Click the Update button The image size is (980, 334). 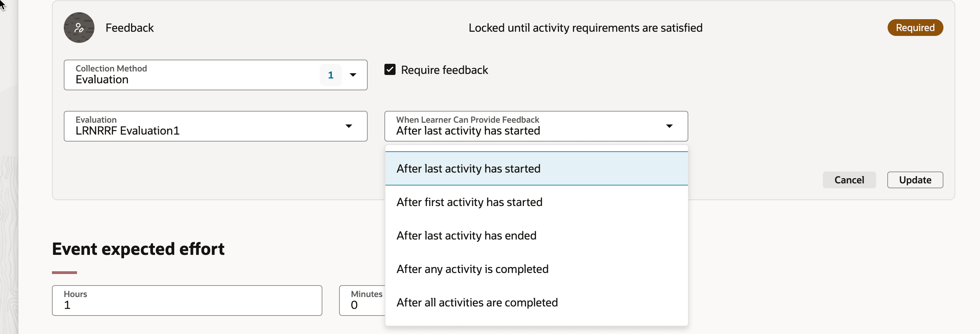click(915, 180)
